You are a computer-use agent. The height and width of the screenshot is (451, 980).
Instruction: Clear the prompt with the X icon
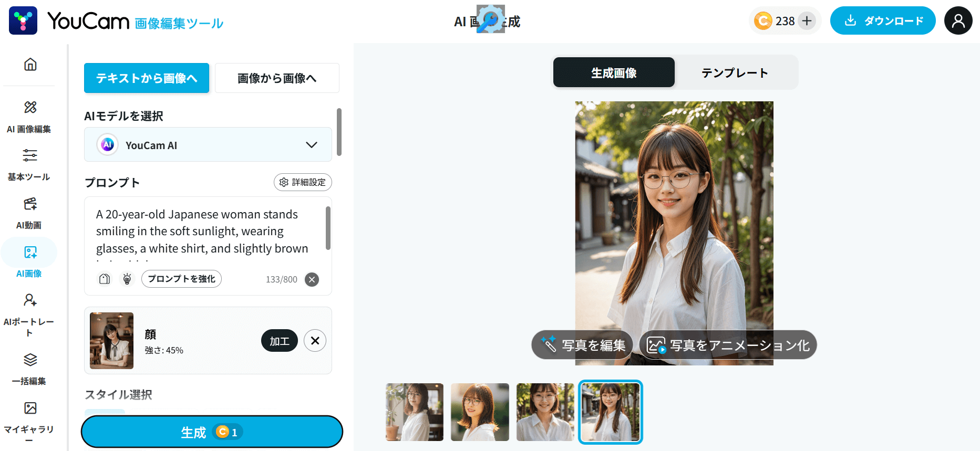coord(312,279)
